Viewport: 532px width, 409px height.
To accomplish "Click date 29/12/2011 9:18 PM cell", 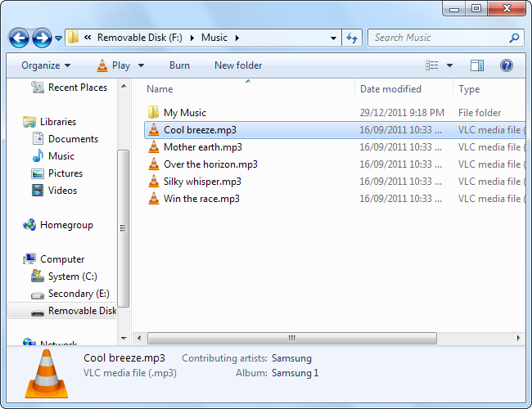I will [x=402, y=113].
